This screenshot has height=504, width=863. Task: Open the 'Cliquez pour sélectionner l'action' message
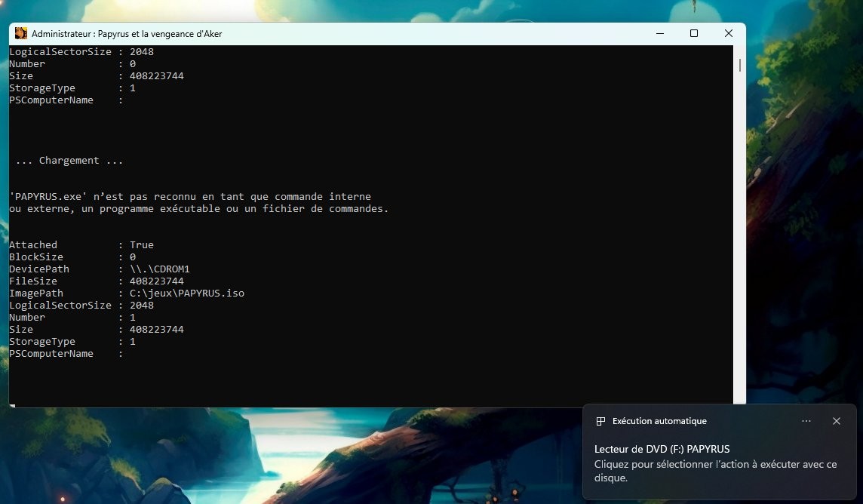[x=715, y=471]
